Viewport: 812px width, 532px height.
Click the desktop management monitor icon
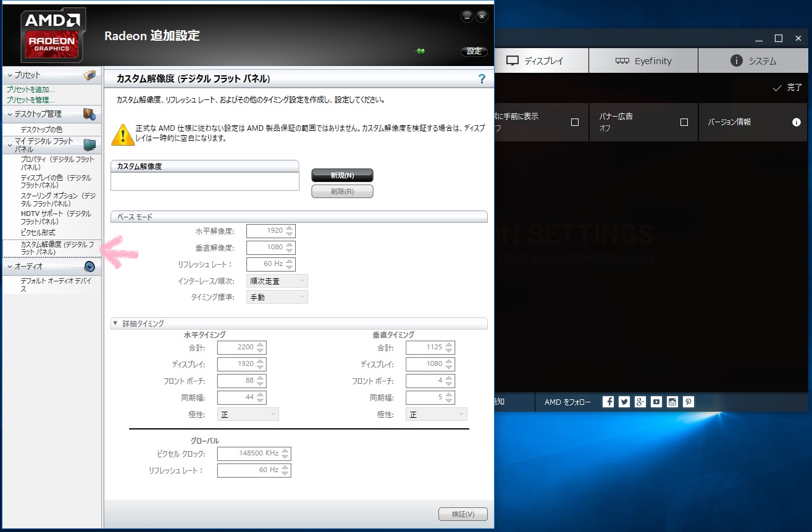point(90,114)
